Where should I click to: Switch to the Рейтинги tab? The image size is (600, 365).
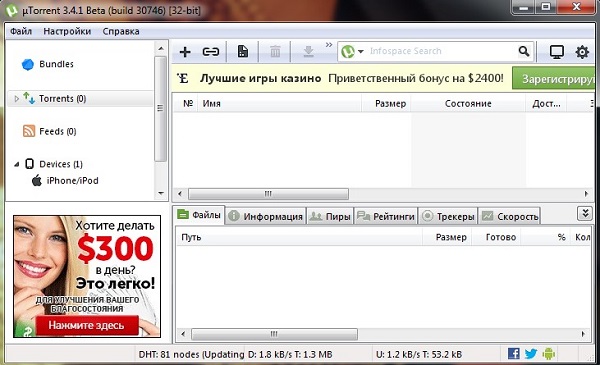coord(386,217)
